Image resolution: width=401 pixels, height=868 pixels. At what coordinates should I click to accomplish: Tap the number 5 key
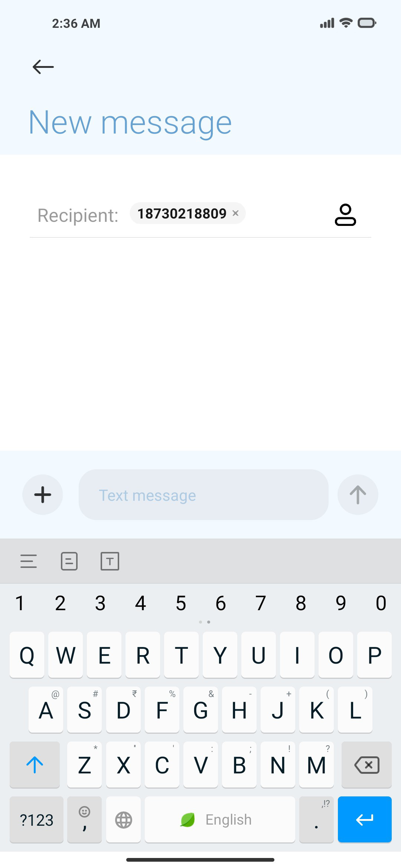[x=181, y=603]
